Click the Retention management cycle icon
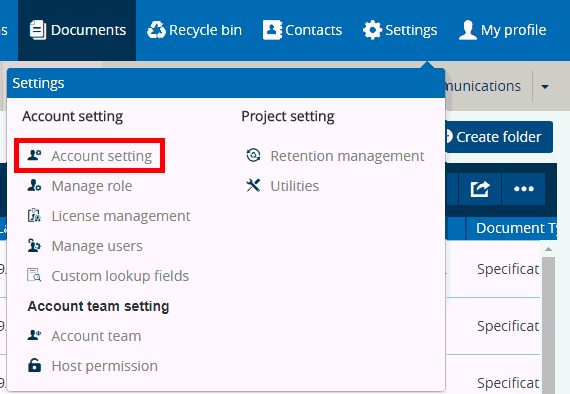The height and width of the screenshot is (394, 570). click(x=253, y=156)
